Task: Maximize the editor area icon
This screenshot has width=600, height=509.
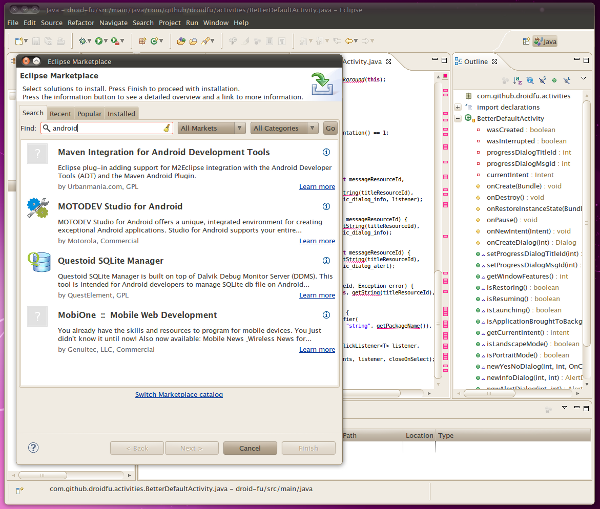Action: [x=444, y=60]
